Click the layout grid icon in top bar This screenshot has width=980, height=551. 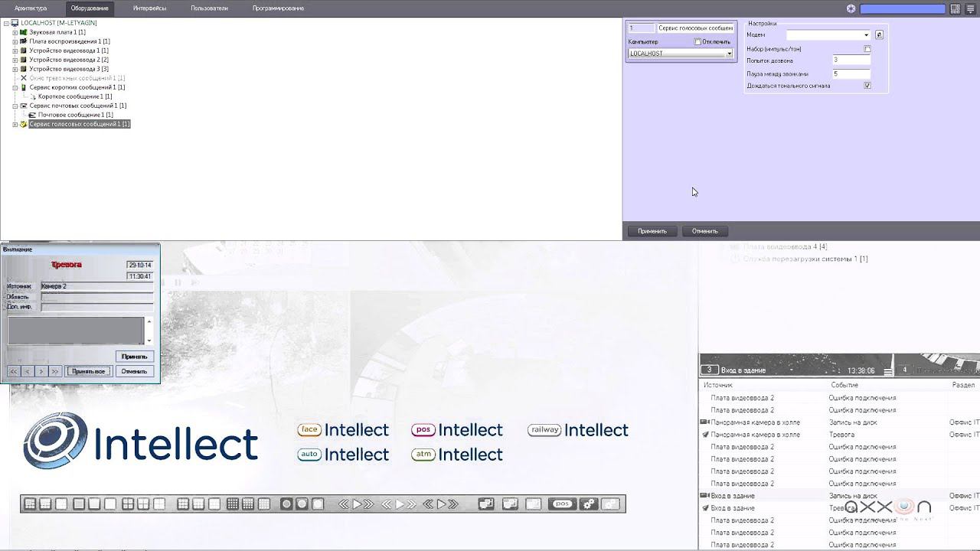[955, 9]
